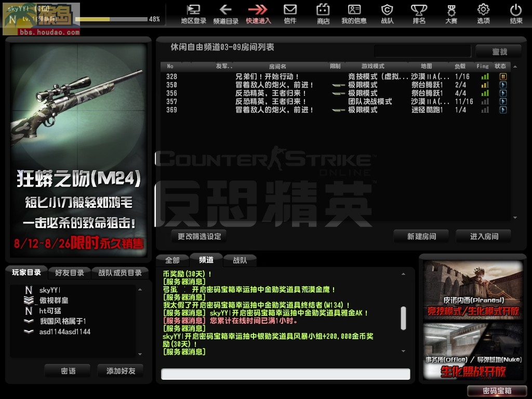Switch to the 全部 chat tab

(172, 260)
